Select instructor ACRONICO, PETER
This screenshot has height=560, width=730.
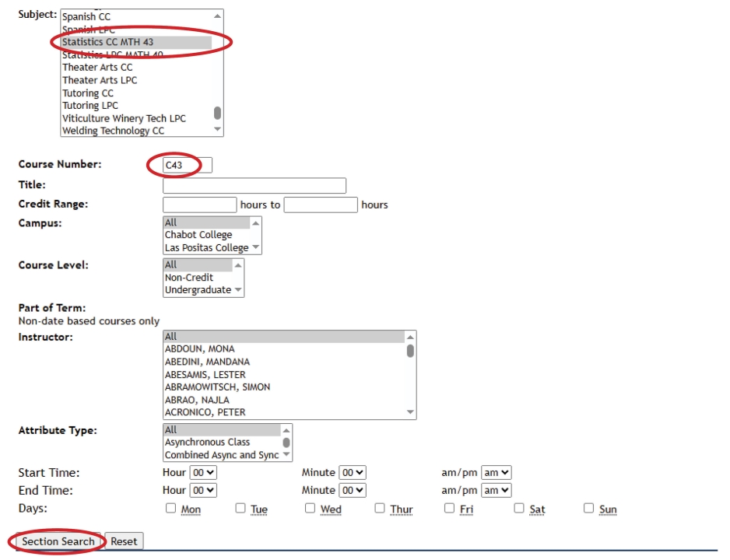tap(285, 412)
